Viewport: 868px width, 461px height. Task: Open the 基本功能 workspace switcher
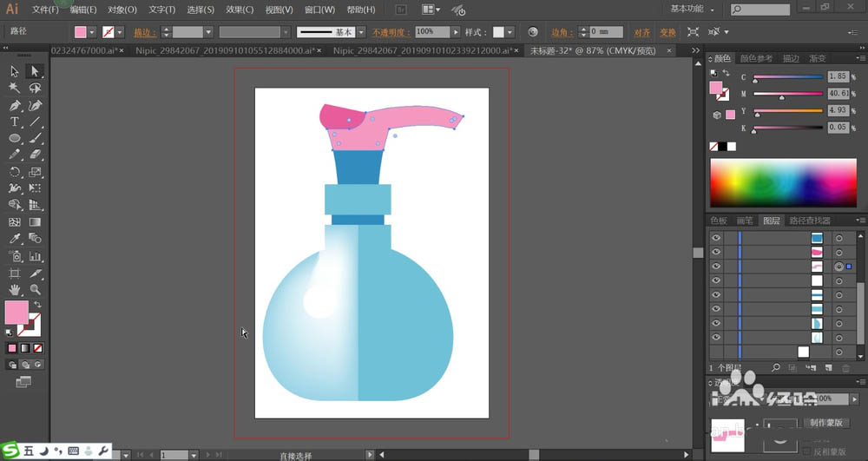pos(692,9)
